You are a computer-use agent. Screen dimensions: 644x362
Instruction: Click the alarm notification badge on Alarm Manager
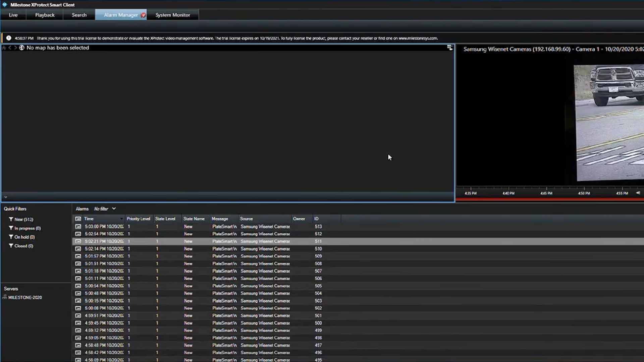point(143,15)
